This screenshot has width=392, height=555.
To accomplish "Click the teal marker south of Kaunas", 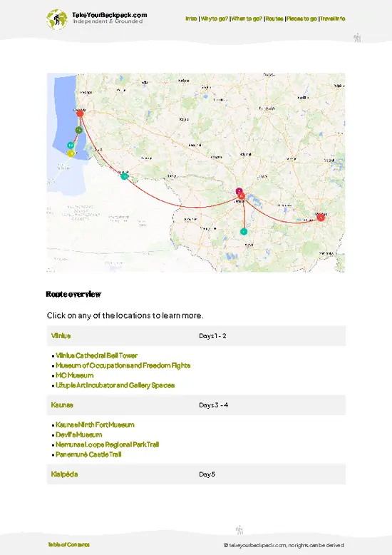I will 244,231.
